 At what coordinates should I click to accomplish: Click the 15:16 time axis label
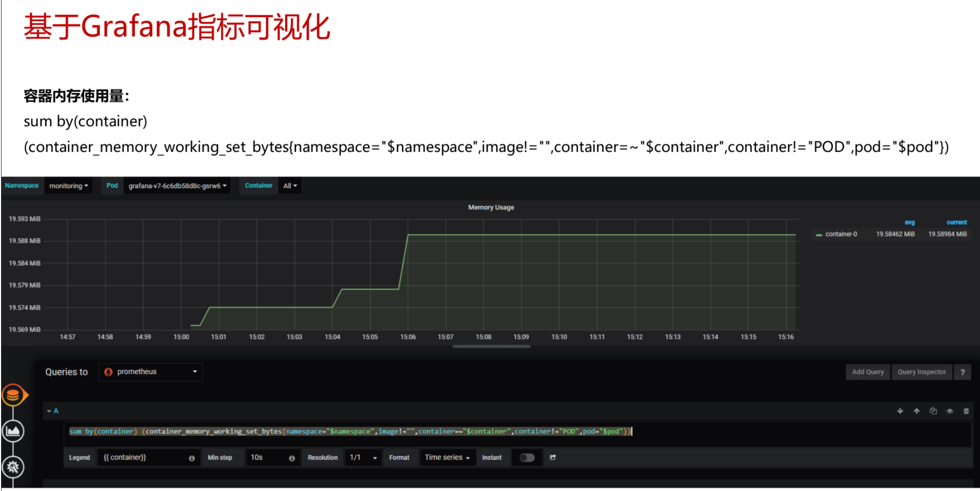pyautogui.click(x=786, y=337)
